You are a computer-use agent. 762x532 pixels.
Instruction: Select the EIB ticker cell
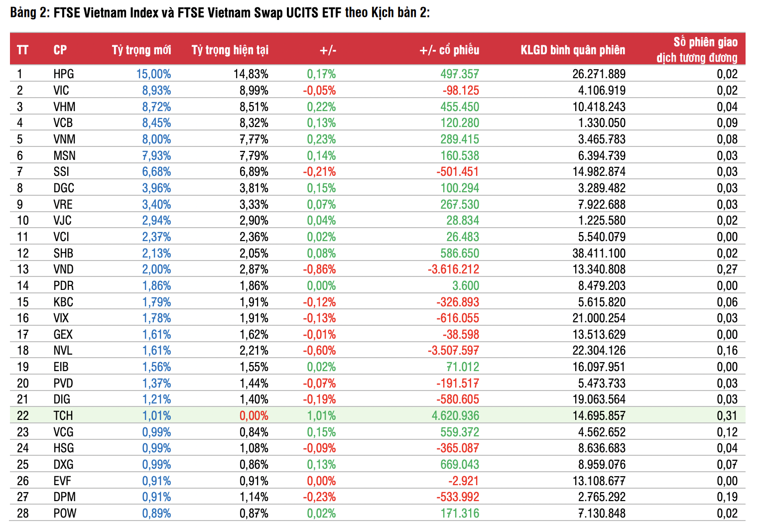tap(61, 367)
